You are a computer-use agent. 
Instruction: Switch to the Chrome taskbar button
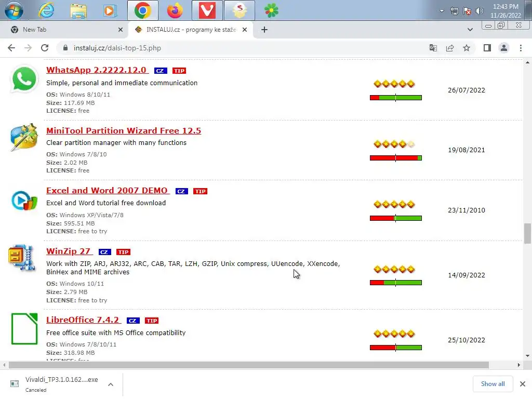[x=142, y=10]
